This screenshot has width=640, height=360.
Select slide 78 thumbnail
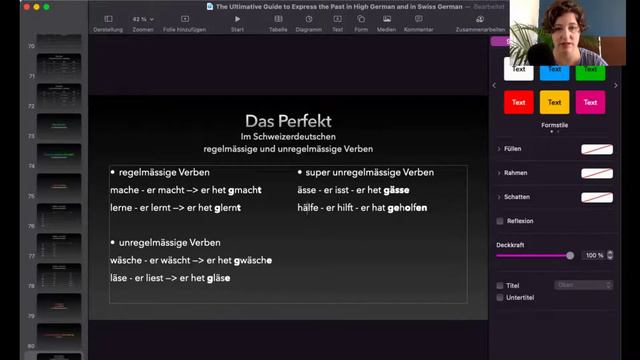click(59, 276)
